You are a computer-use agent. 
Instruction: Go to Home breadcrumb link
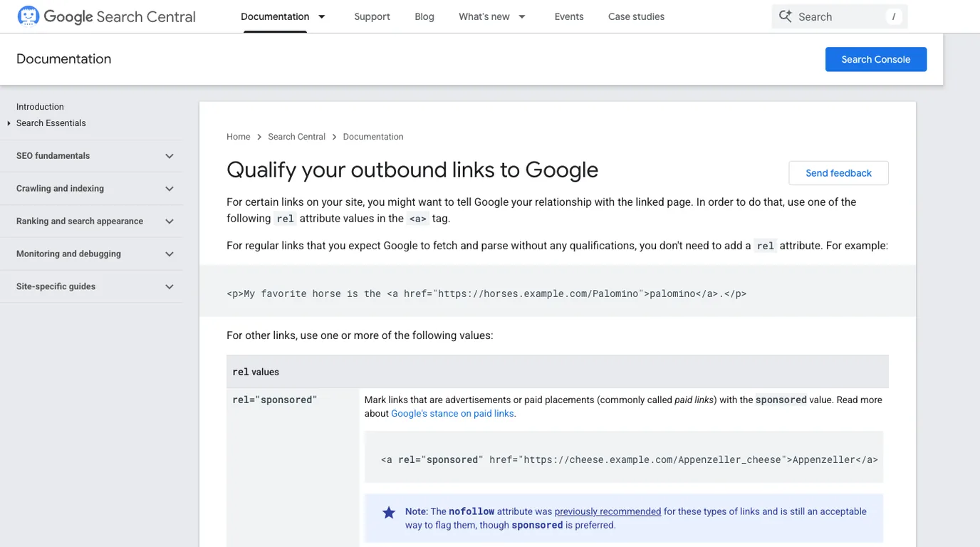(239, 137)
